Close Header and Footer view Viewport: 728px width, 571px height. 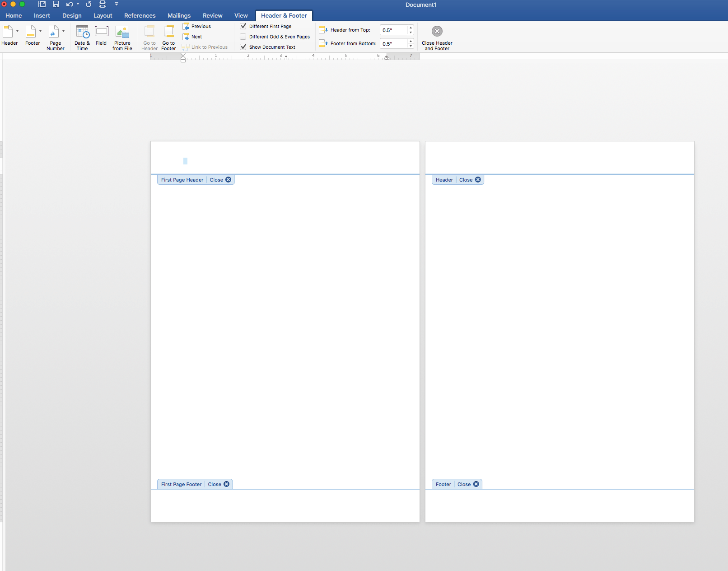[437, 37]
